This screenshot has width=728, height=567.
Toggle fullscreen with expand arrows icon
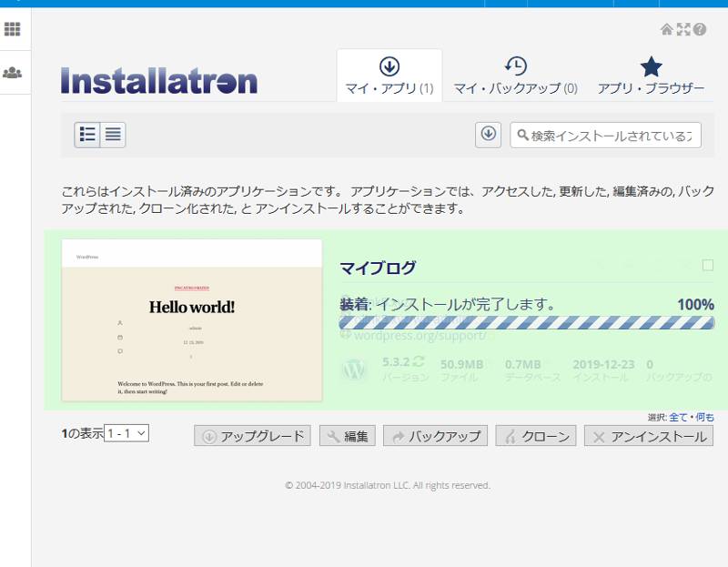(x=683, y=29)
